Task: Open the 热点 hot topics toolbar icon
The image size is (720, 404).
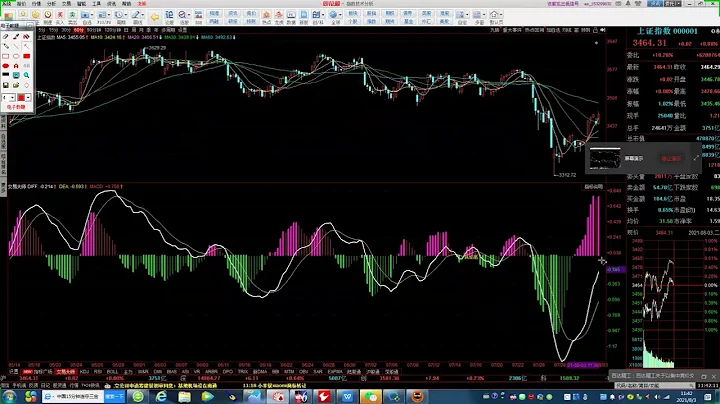Action: (266, 18)
